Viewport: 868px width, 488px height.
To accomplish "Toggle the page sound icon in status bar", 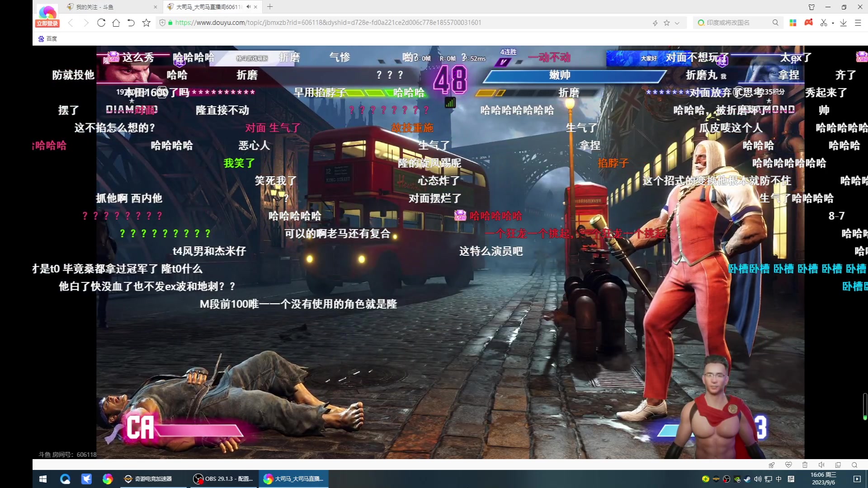I will 821,465.
